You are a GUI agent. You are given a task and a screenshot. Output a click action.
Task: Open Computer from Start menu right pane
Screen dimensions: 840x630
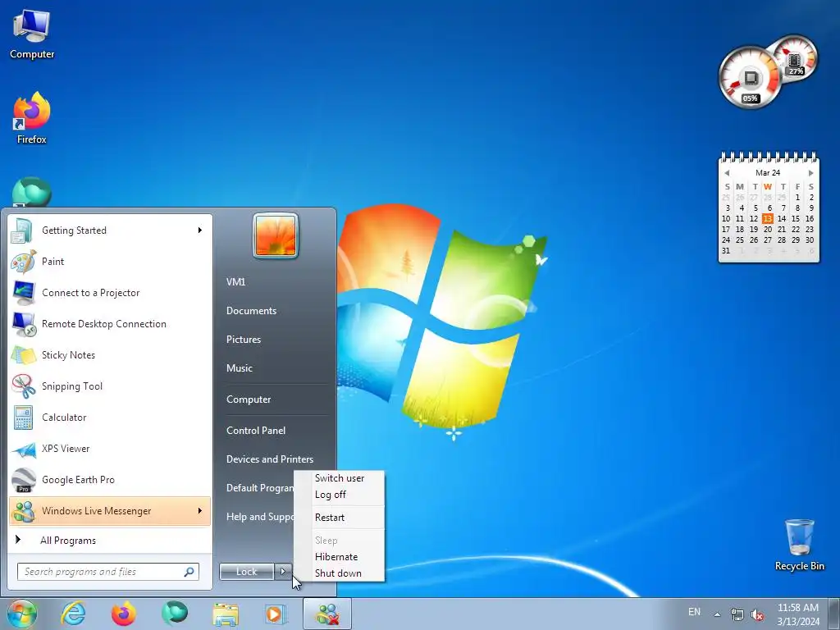pyautogui.click(x=249, y=399)
